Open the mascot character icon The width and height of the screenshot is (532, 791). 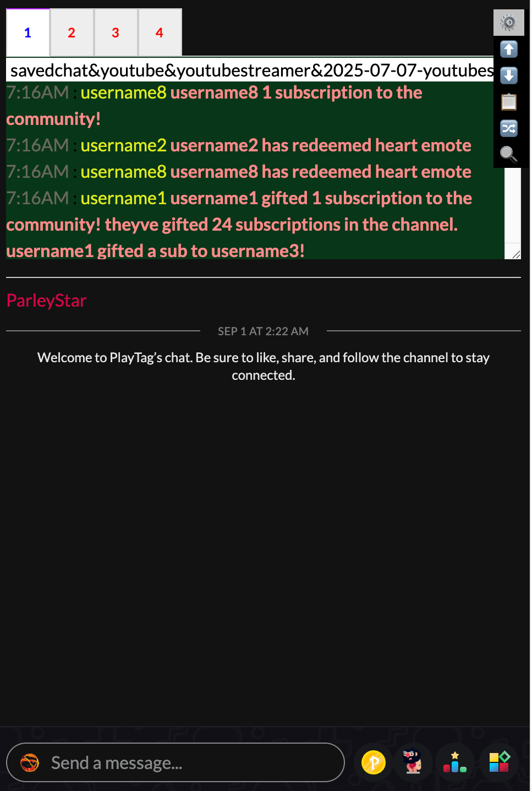point(413,762)
